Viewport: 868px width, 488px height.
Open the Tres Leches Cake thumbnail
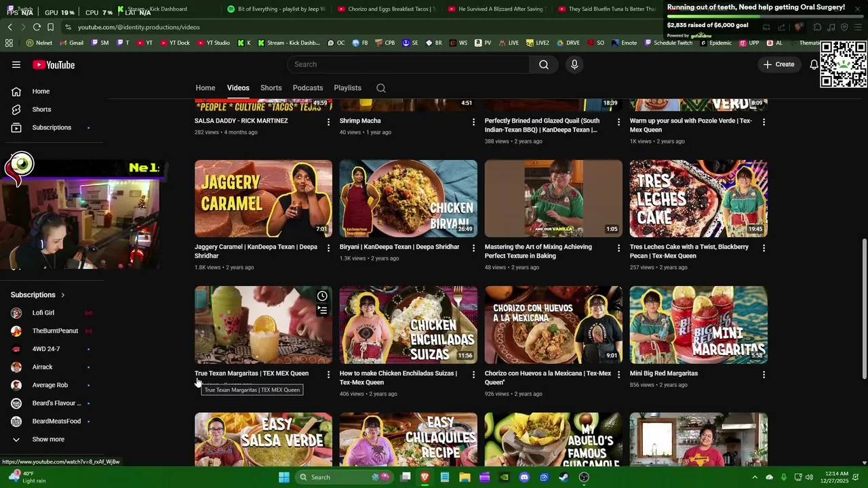698,199
